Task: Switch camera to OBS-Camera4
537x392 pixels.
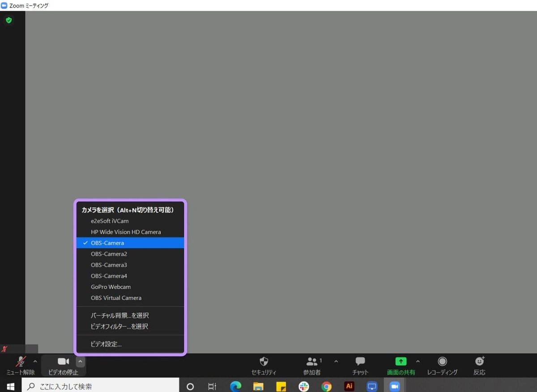Action: [130, 276]
